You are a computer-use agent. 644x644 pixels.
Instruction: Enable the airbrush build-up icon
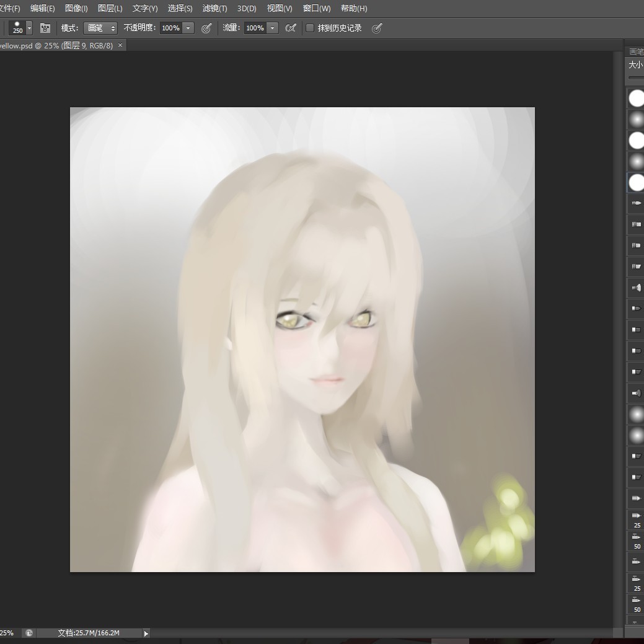(290, 28)
